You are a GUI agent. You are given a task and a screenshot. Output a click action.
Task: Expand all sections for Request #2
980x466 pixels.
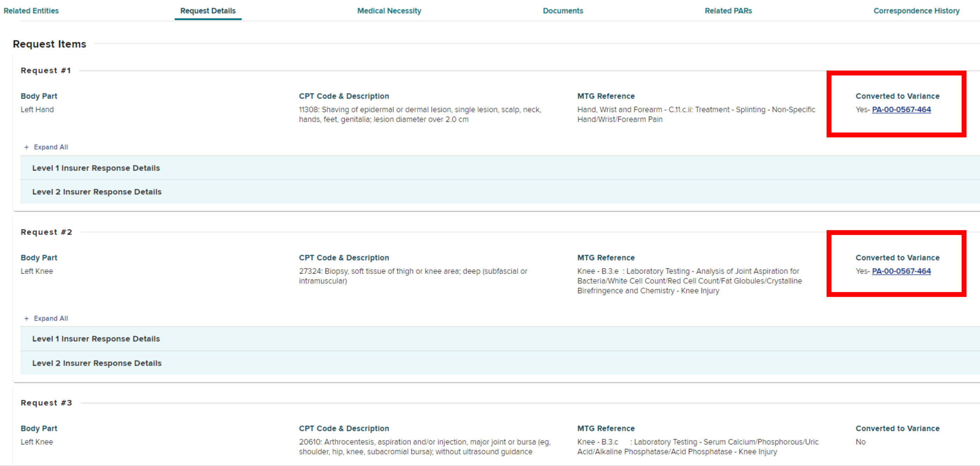[51, 318]
